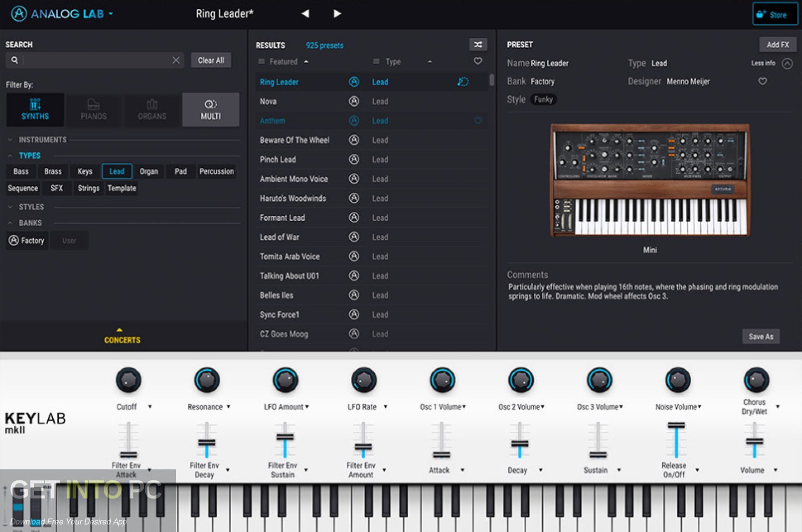Select the Pianos filter
Screen dimensions: 802x532
point(94,109)
